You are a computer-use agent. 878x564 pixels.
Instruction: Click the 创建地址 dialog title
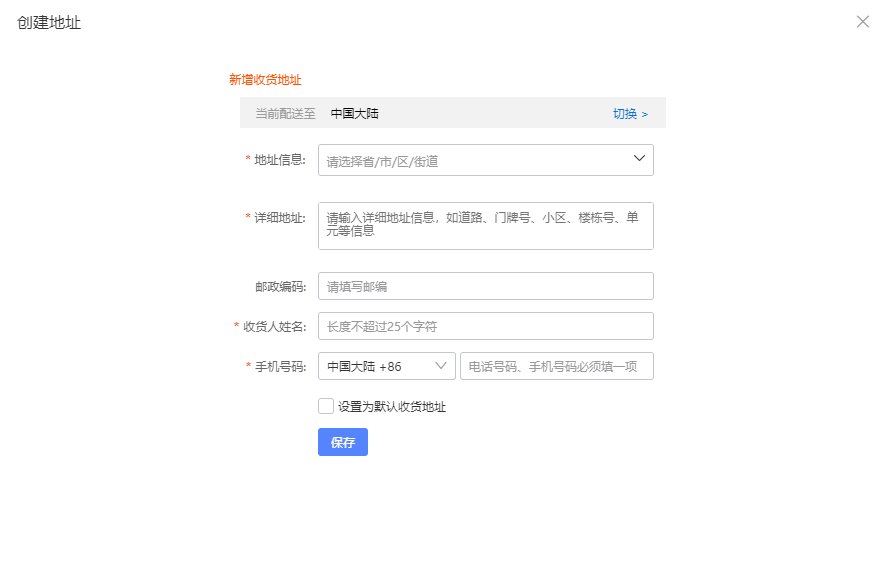pyautogui.click(x=49, y=22)
